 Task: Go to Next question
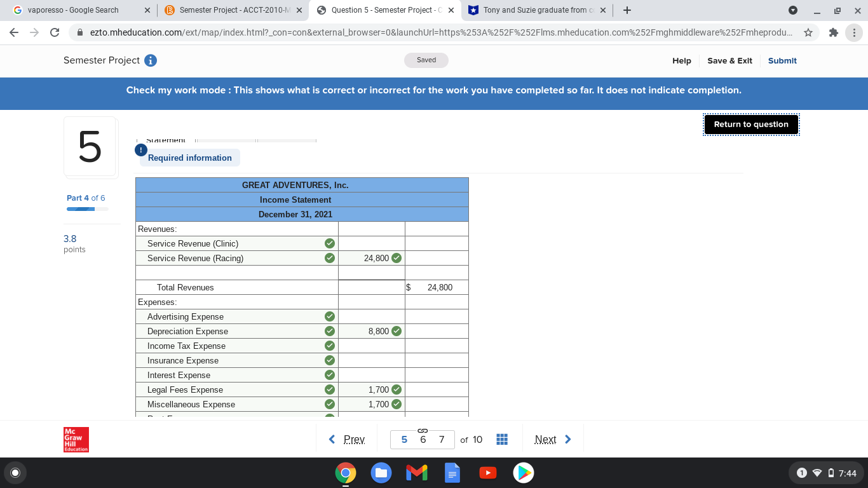tap(553, 439)
